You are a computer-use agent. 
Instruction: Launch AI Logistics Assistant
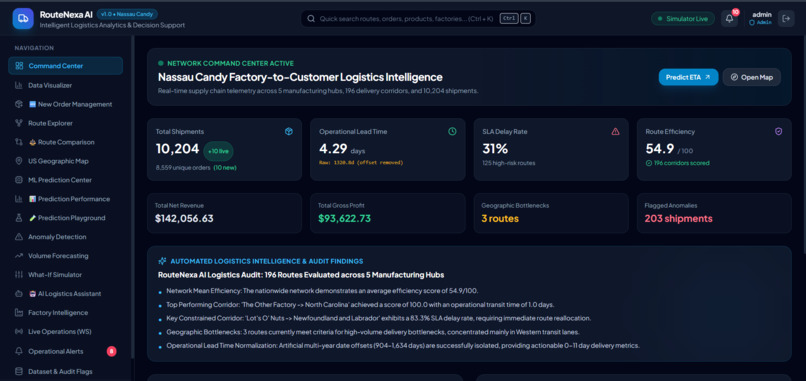pos(65,294)
